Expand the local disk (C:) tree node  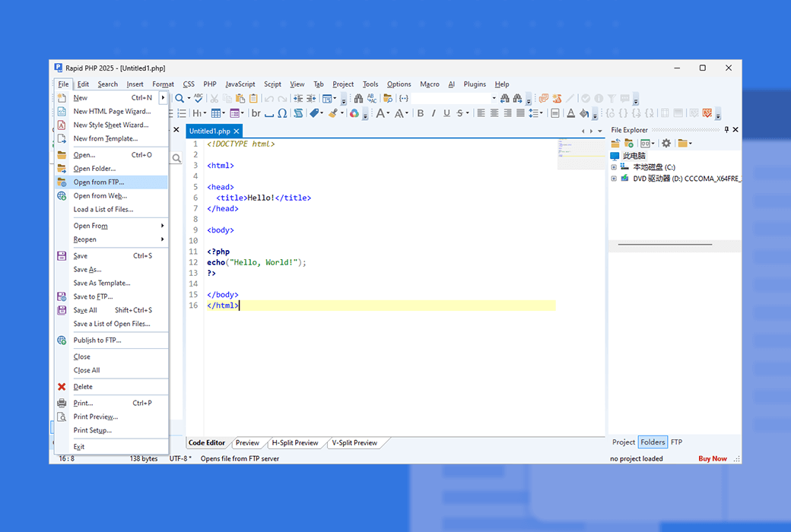point(614,167)
